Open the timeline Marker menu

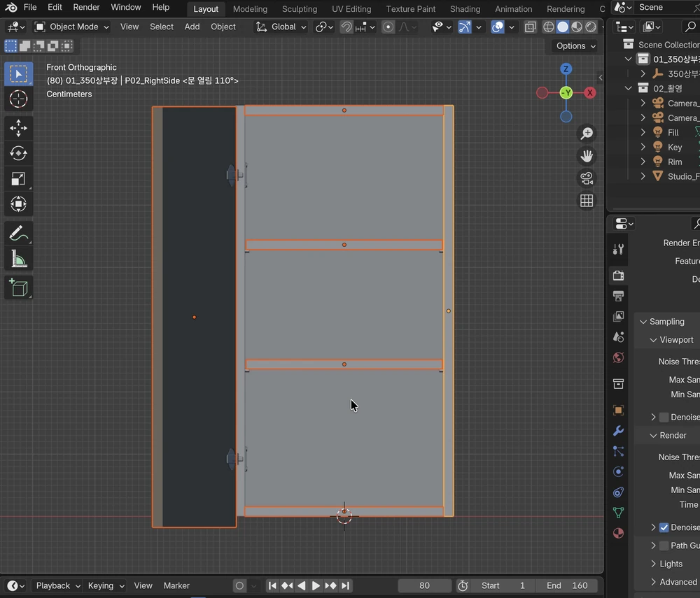tap(176, 585)
